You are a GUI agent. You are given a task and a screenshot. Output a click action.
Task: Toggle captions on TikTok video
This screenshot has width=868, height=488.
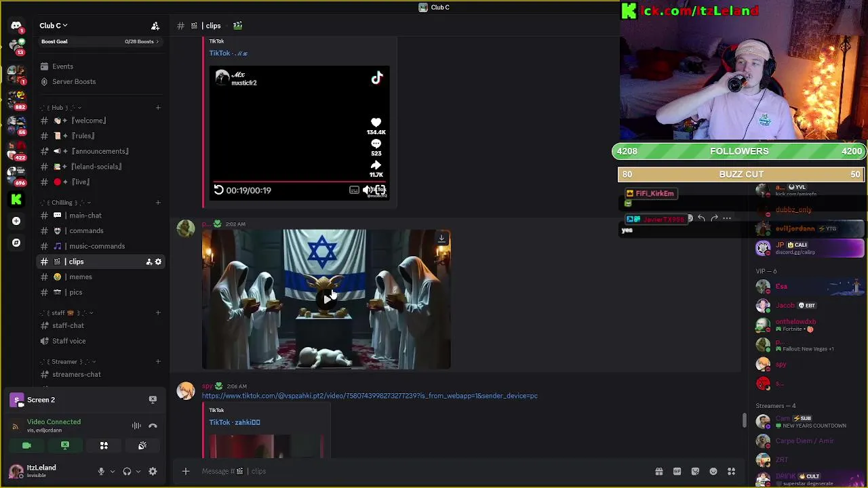click(x=354, y=190)
